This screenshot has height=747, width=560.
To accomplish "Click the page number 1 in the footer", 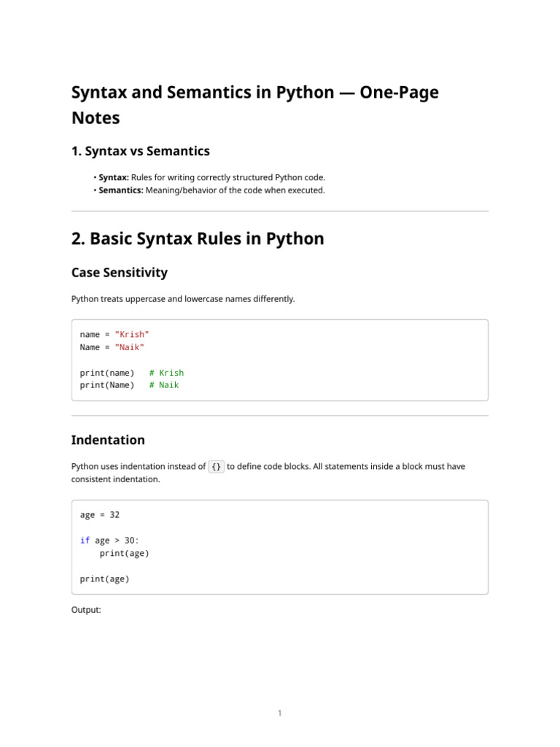I will tap(280, 713).
